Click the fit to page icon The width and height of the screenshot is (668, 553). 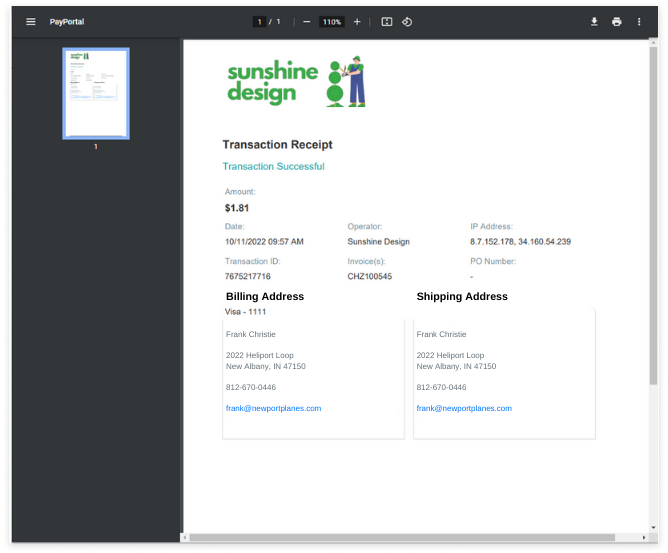[386, 22]
